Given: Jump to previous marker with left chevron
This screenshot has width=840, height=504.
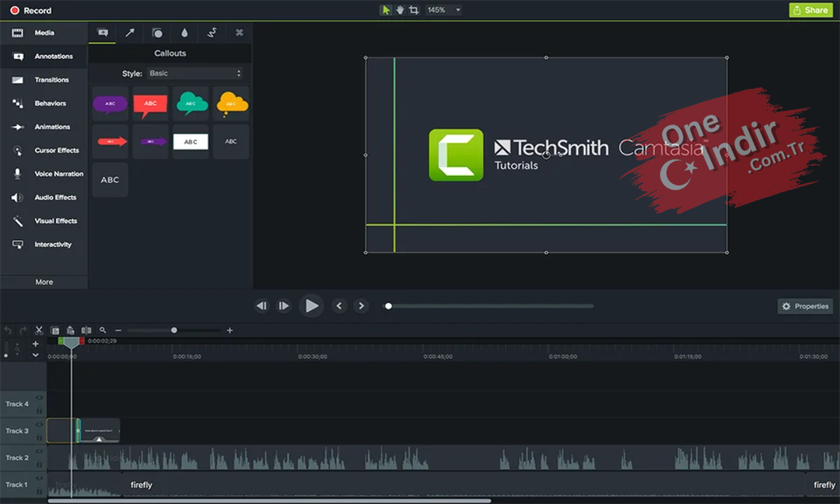Looking at the screenshot, I should click(x=339, y=306).
